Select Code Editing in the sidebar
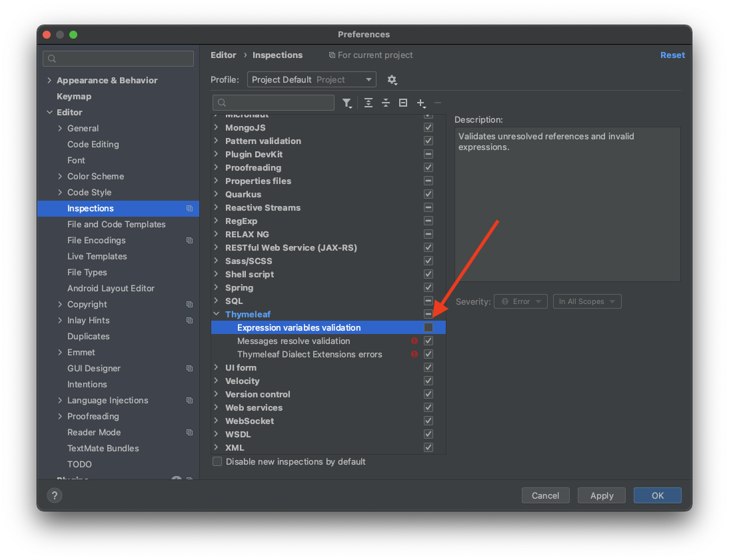Screen dimensions: 729x560 tap(93, 144)
